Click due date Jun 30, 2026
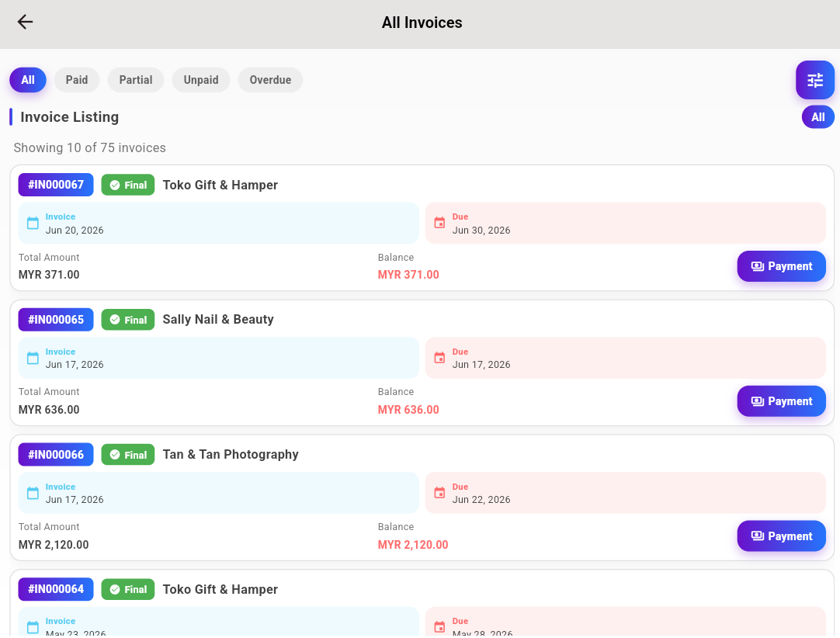This screenshot has width=840, height=638. [x=481, y=231]
